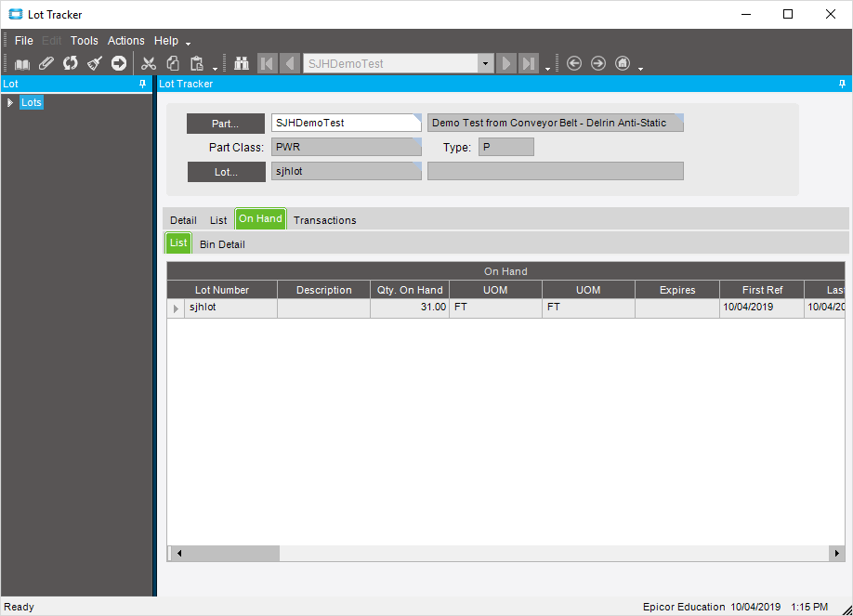Click the Part field containing SJHDemoTest
The height and width of the screenshot is (616, 853).
[x=347, y=123]
